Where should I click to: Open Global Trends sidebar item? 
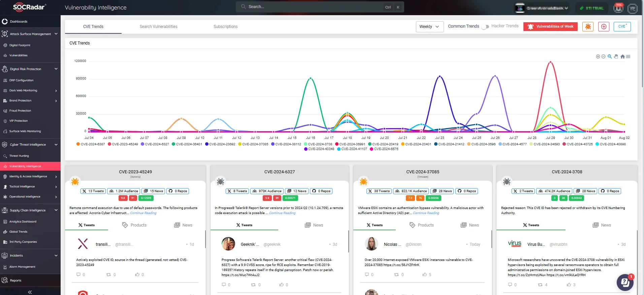[18, 232]
